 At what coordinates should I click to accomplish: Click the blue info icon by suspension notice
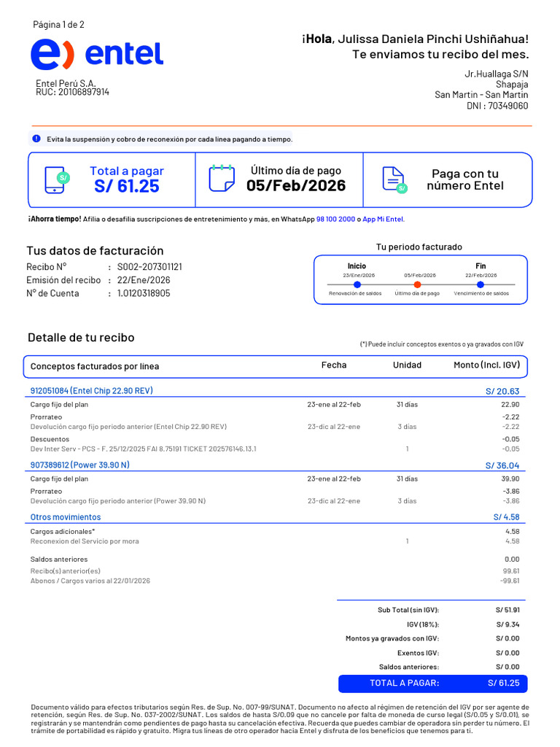(x=36, y=139)
